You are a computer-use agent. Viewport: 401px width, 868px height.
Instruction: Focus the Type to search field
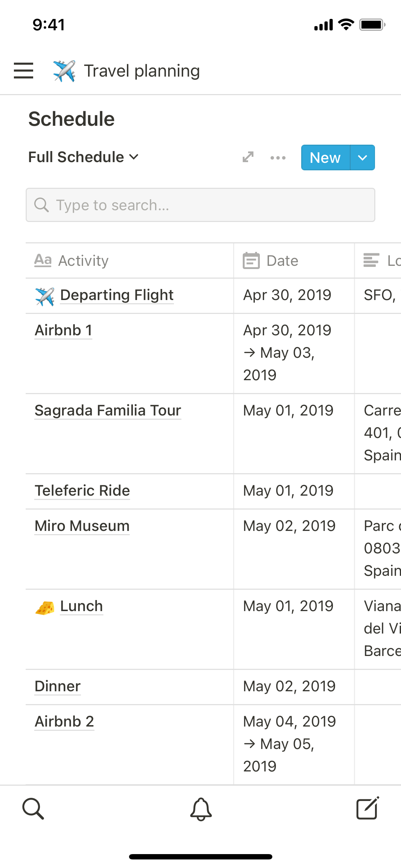(x=200, y=205)
